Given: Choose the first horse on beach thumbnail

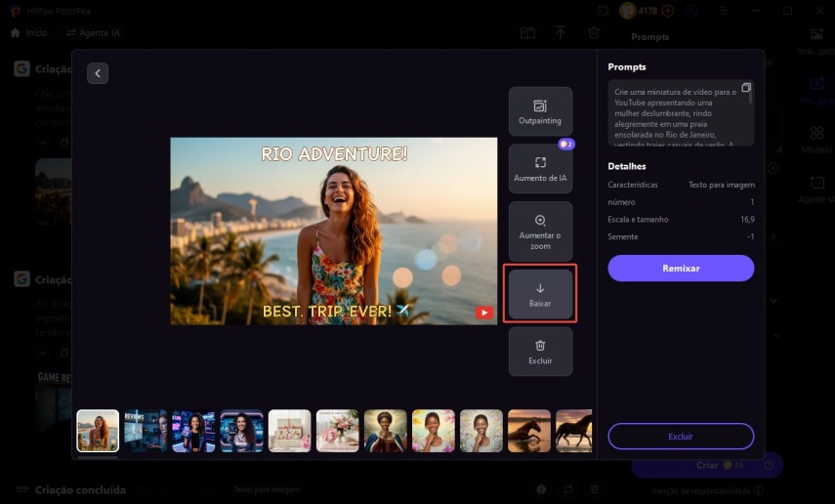Looking at the screenshot, I should coord(528,431).
